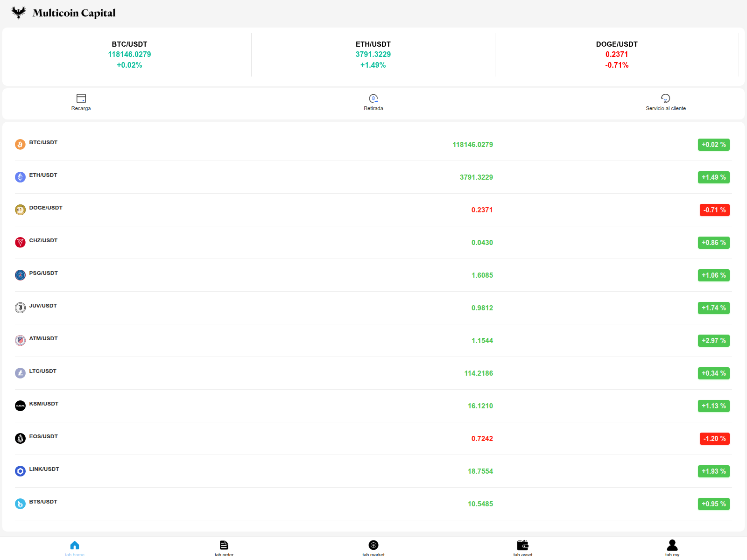747x560 pixels.
Task: Open the Retirada withdrawal icon
Action: pos(373,98)
